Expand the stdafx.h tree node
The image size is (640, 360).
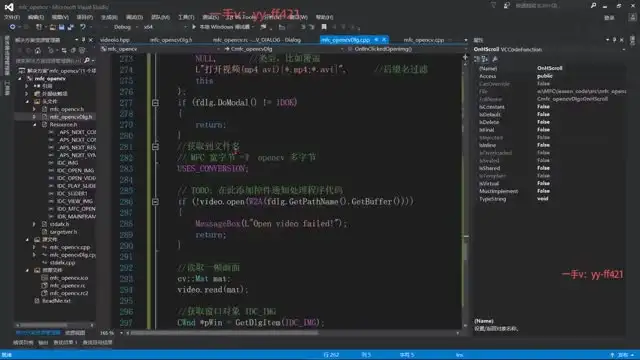[34, 224]
